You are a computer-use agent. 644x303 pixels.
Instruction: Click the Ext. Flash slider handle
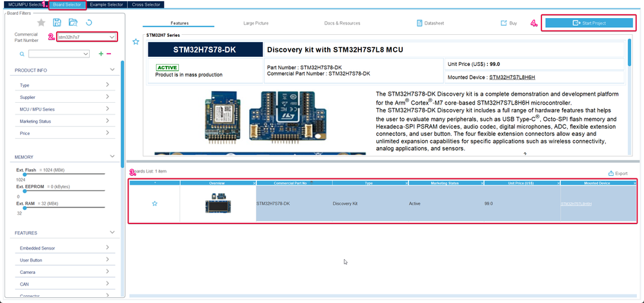tap(25, 174)
